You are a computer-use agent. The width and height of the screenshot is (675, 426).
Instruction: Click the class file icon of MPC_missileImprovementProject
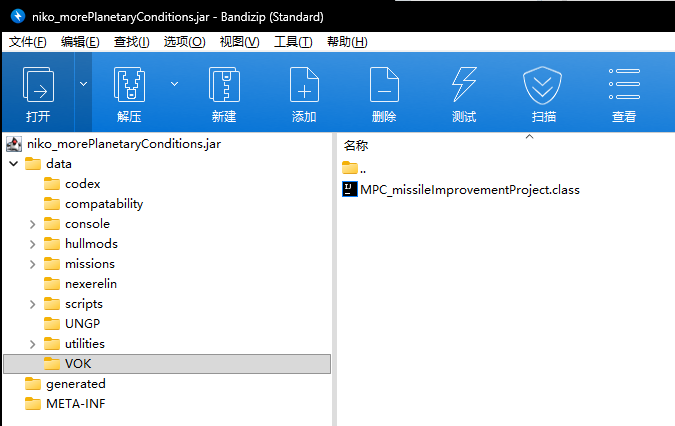pyautogui.click(x=350, y=189)
